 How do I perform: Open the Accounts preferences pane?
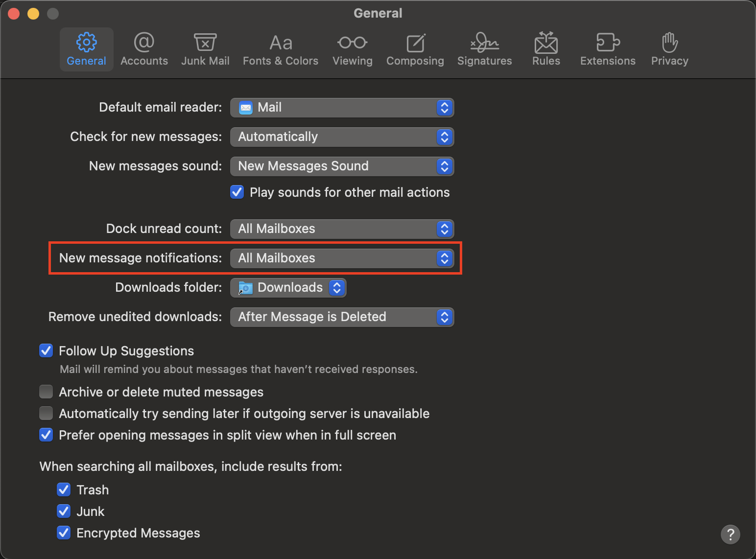tap(144, 48)
